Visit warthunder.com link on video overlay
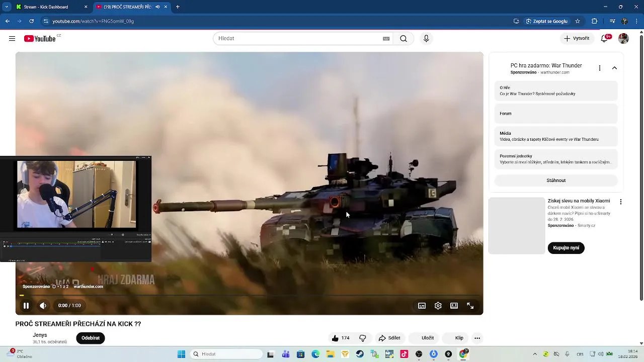644x362 pixels. coord(89,287)
